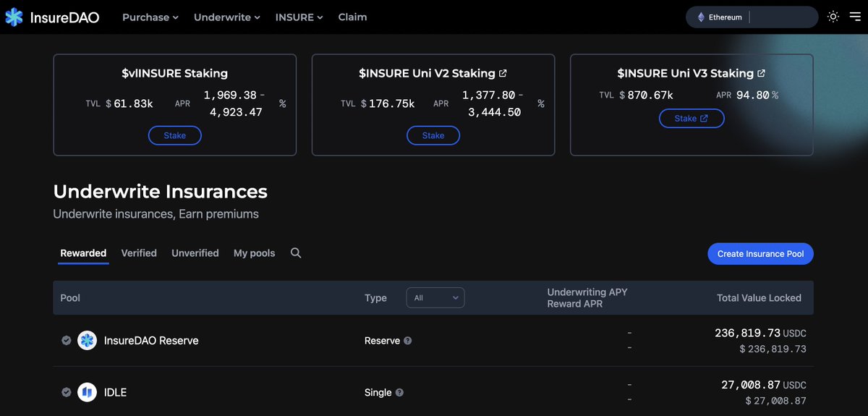Viewport: 868px width, 416px height.
Task: Expand the Underwrite menu
Action: click(227, 17)
